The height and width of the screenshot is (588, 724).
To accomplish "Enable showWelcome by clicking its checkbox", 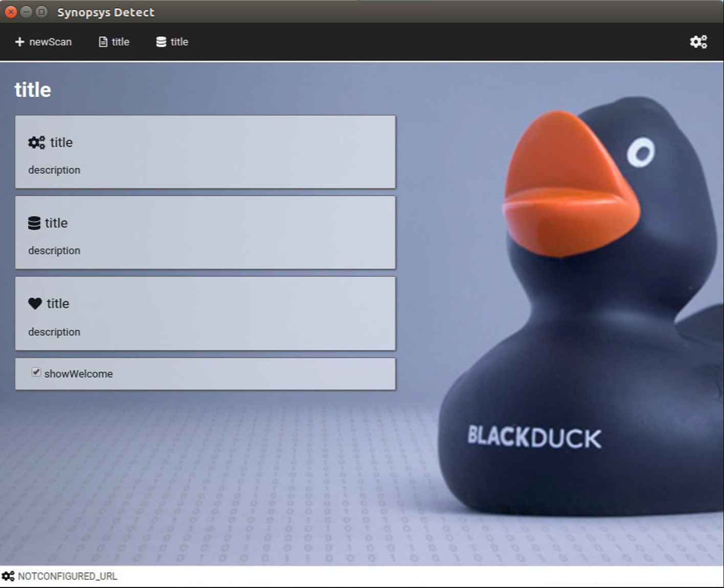I will tap(36, 373).
